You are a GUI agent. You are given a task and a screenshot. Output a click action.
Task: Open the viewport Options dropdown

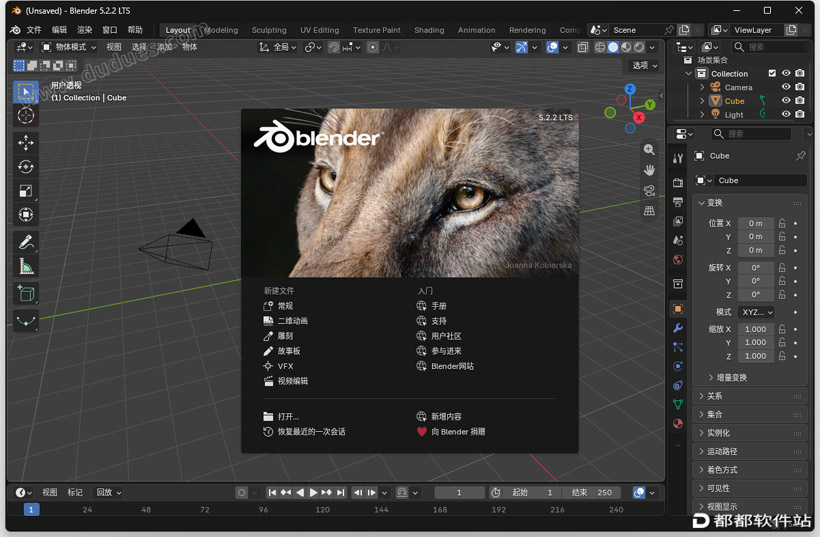click(x=644, y=65)
